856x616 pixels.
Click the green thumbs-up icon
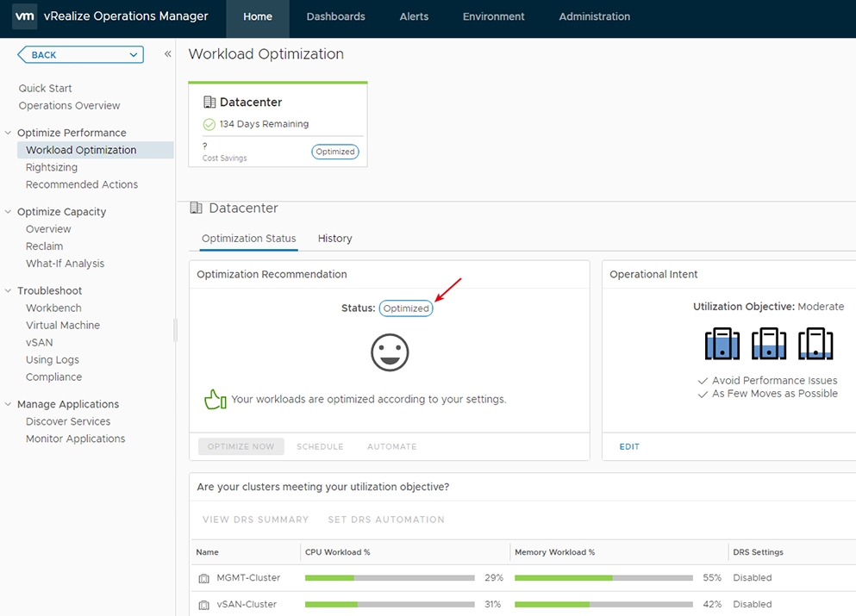pos(216,400)
